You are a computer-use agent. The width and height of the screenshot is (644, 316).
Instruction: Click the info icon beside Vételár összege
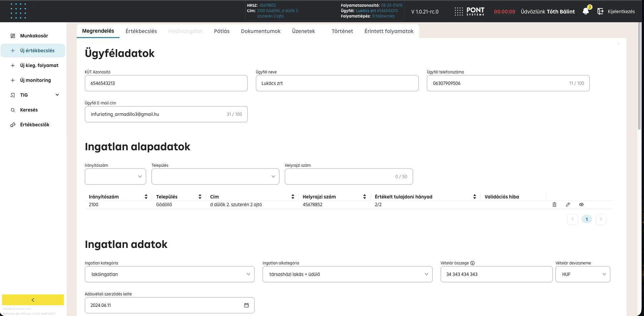[x=472, y=263]
